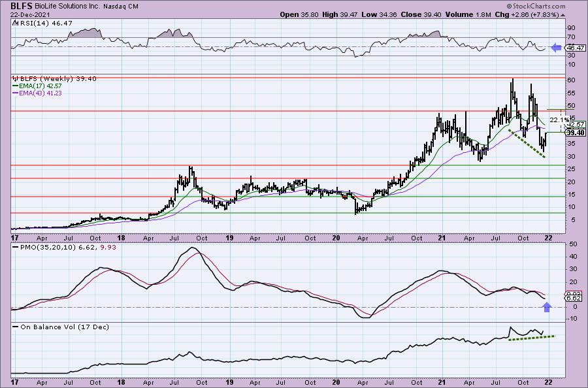
Task: Click the 19 year marker under the price panel
Action: (x=229, y=238)
